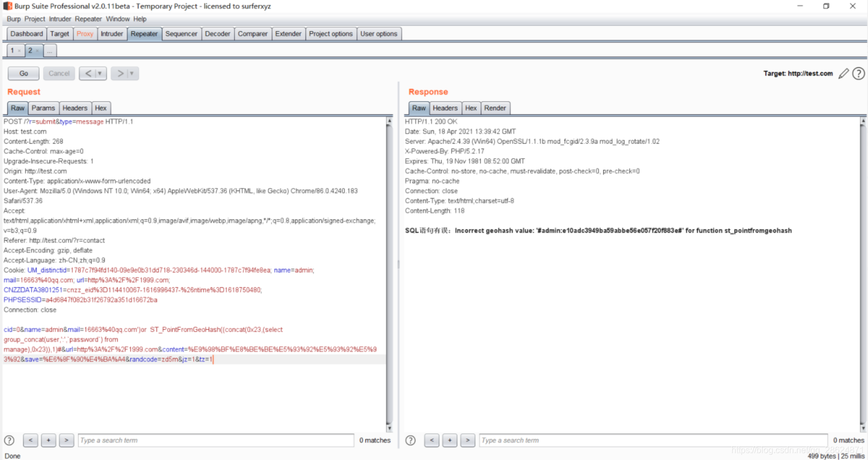Find previous match in response search
Image resolution: width=868 pixels, height=460 pixels.
432,440
